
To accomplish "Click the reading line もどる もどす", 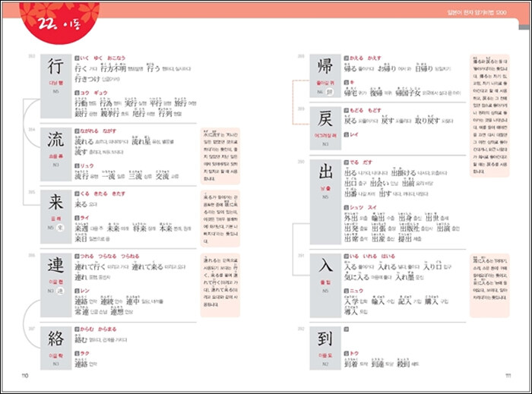I will (365, 110).
